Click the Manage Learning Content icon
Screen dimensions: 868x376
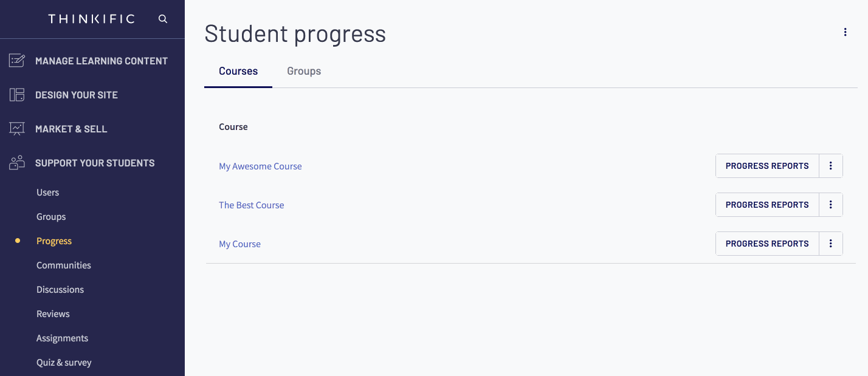click(x=17, y=61)
